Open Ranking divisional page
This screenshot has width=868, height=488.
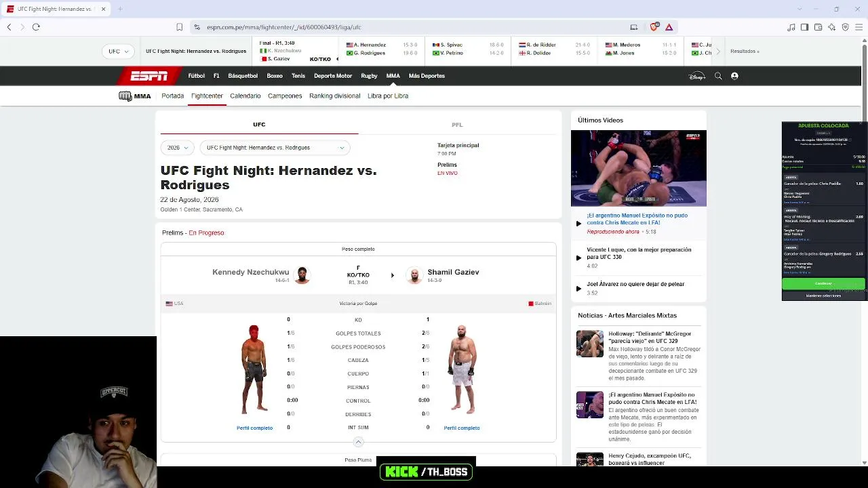pos(335,96)
